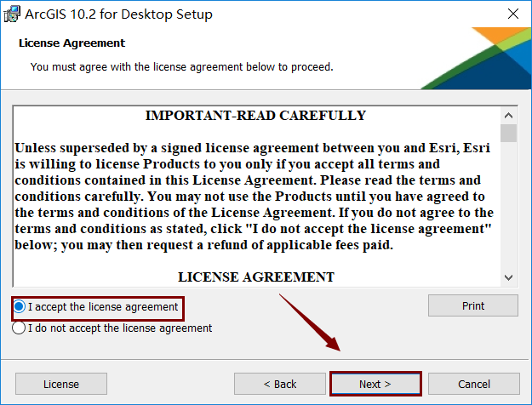Go to the previous step with Back
The height and width of the screenshot is (405, 532).
pyautogui.click(x=280, y=384)
